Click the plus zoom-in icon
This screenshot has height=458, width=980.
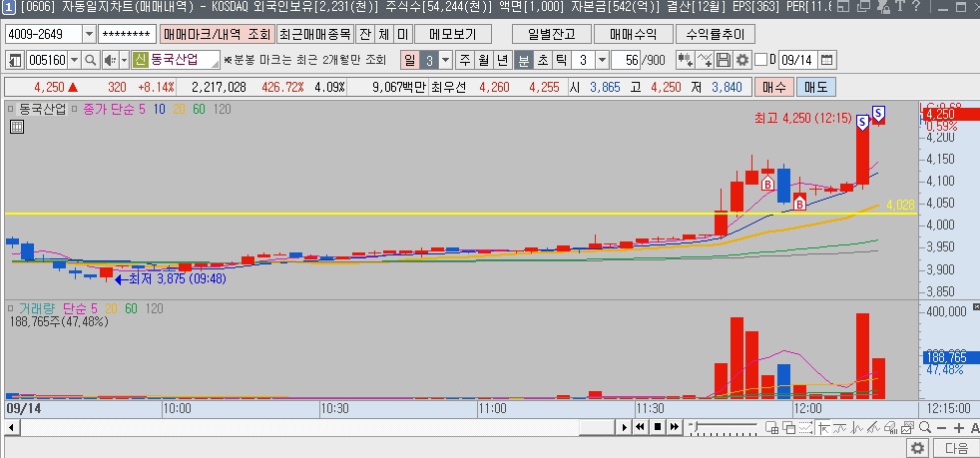coord(958,428)
